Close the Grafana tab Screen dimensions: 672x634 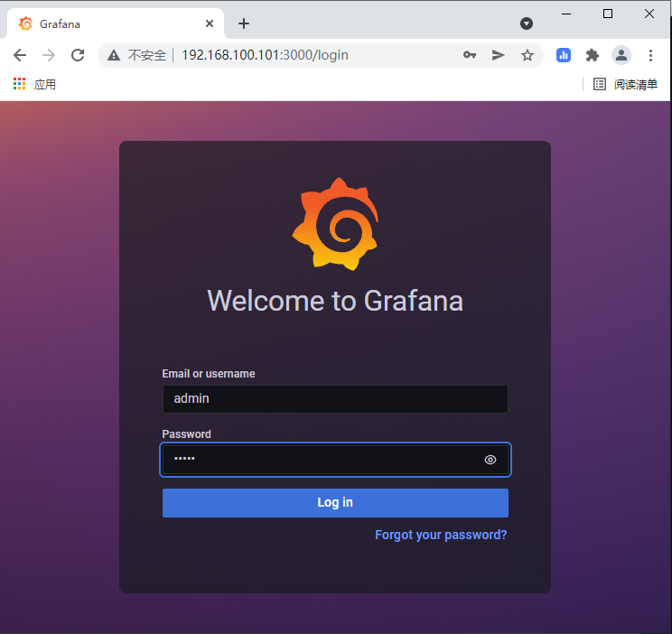[x=210, y=23]
